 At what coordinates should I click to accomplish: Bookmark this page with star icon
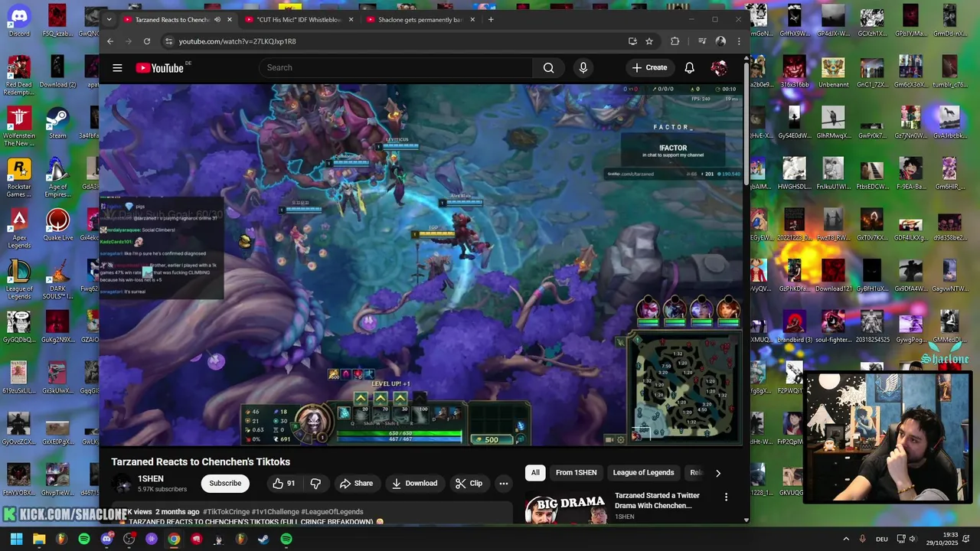click(x=649, y=41)
